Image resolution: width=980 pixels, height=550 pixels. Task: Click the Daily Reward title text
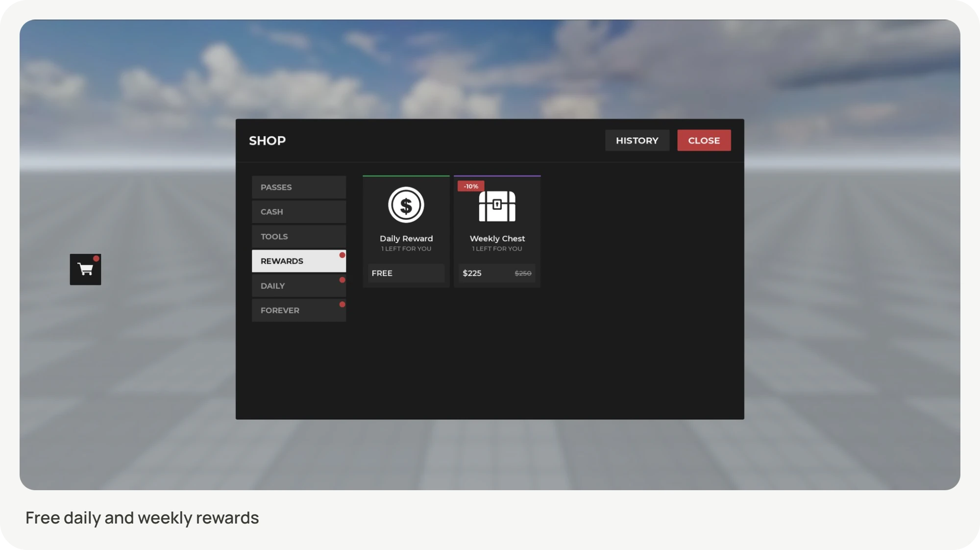click(x=406, y=239)
